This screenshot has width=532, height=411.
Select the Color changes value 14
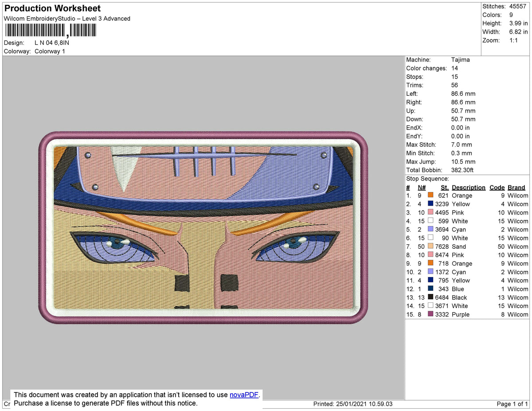click(455, 68)
